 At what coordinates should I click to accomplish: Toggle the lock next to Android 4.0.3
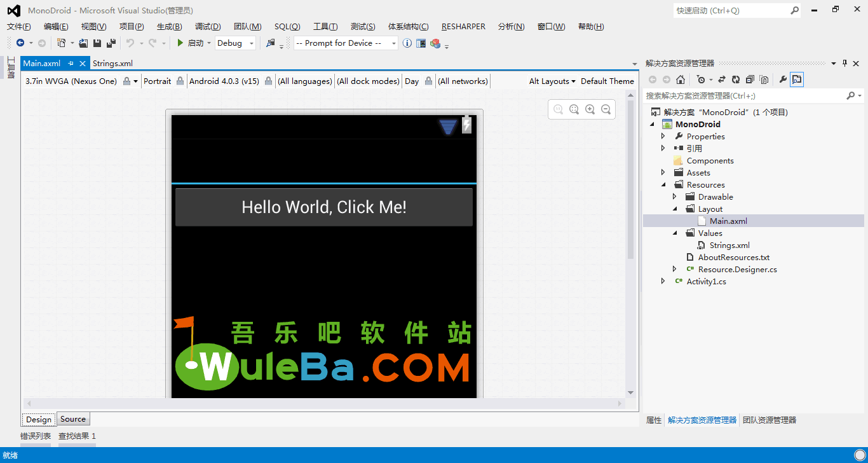click(x=269, y=81)
